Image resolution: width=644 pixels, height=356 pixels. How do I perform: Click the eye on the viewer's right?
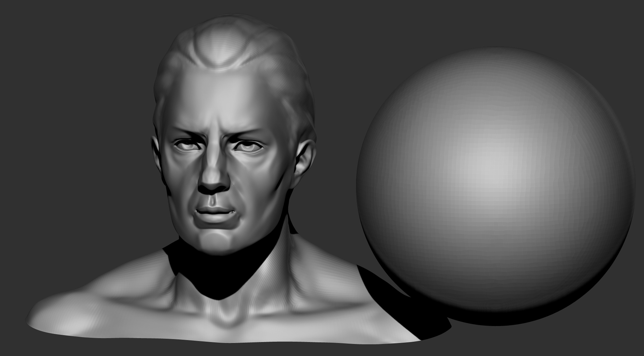point(248,146)
